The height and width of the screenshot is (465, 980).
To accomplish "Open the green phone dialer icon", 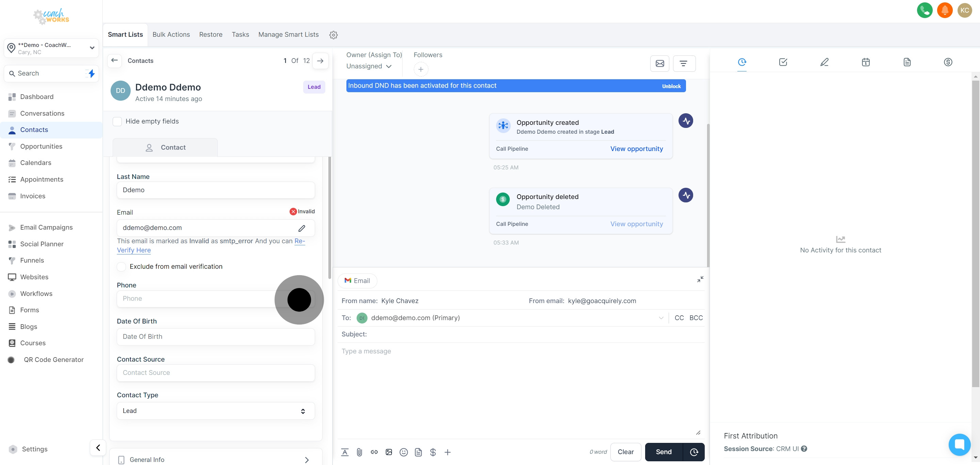I will coord(925,10).
